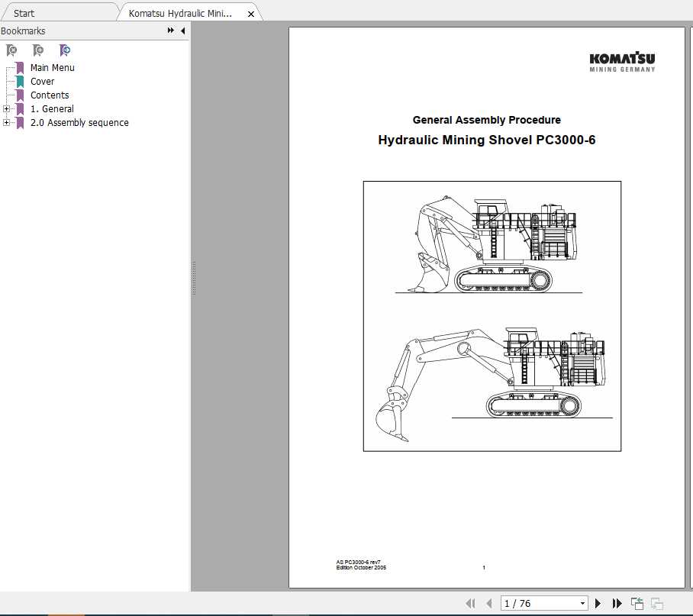This screenshot has width=693, height=616.
Task: Expand the 1. General bookmark node
Action: 6,108
